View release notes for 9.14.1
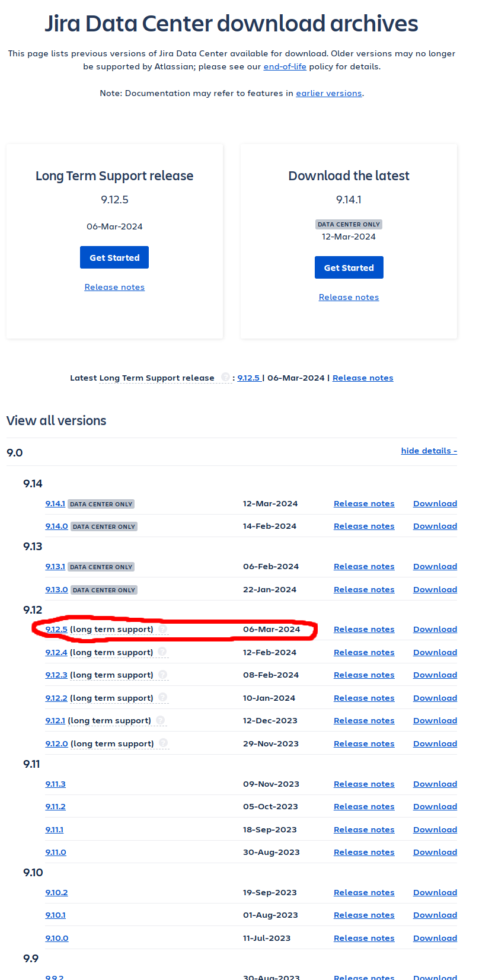 (x=364, y=503)
